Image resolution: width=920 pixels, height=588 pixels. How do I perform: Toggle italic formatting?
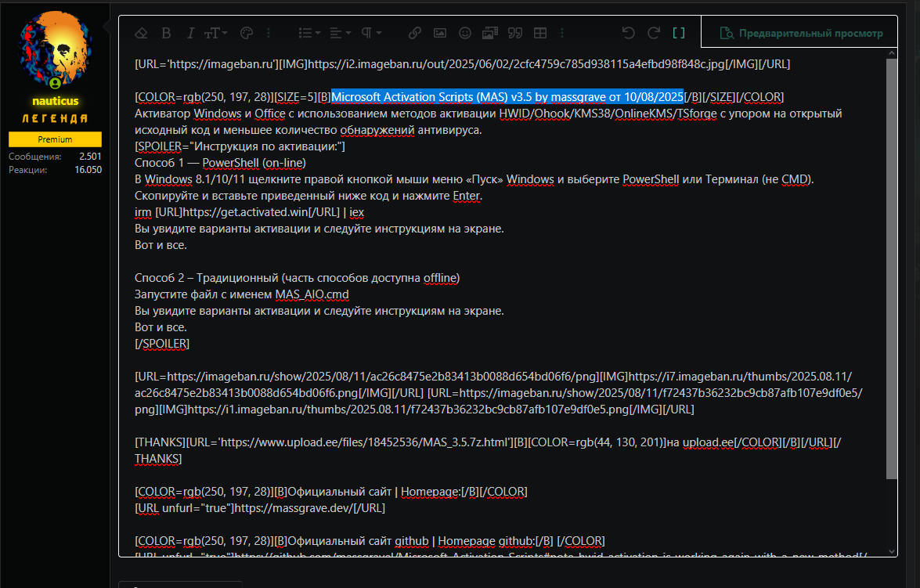(x=190, y=34)
